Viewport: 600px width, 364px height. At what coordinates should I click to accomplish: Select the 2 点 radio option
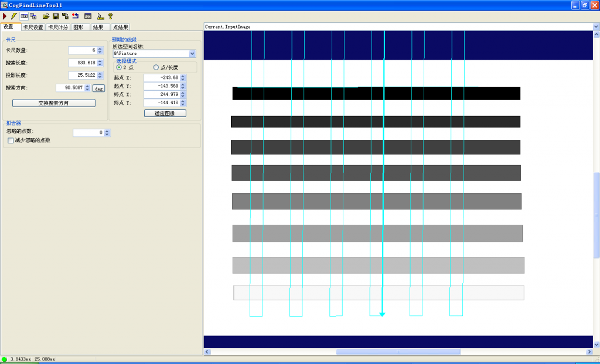[x=119, y=67]
